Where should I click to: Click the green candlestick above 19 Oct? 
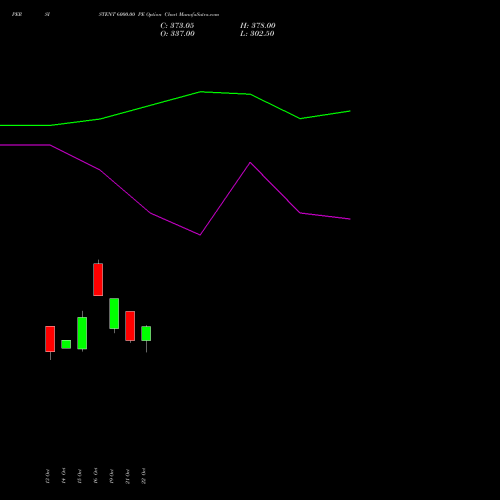[x=114, y=313]
